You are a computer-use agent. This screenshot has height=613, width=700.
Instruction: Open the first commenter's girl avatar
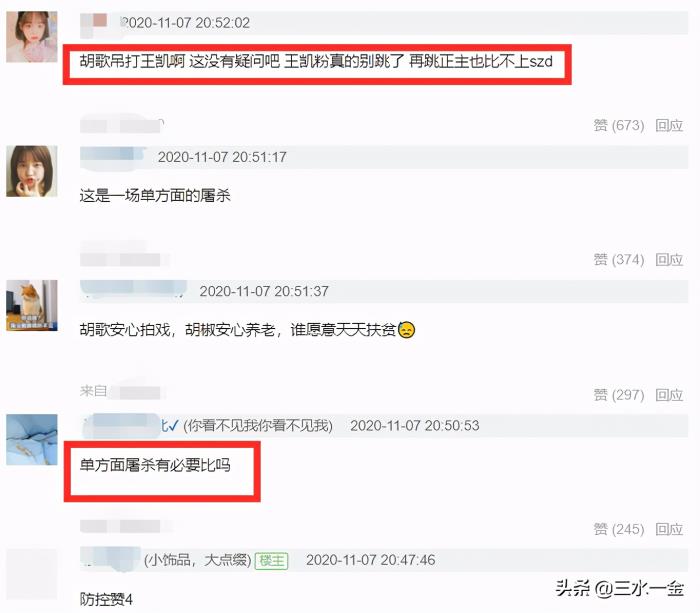click(32, 37)
